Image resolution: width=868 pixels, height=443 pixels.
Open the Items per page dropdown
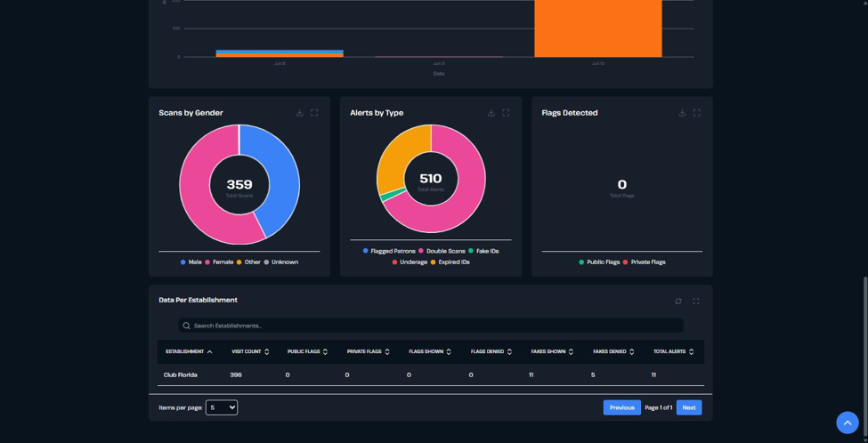222,407
